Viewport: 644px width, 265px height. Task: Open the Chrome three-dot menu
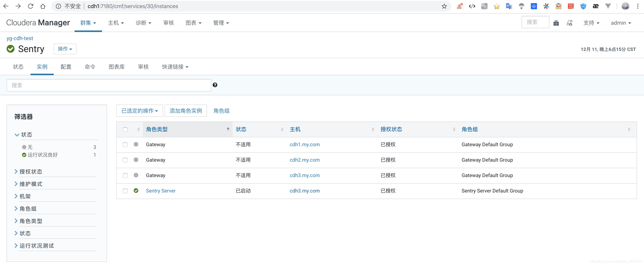coord(638,6)
